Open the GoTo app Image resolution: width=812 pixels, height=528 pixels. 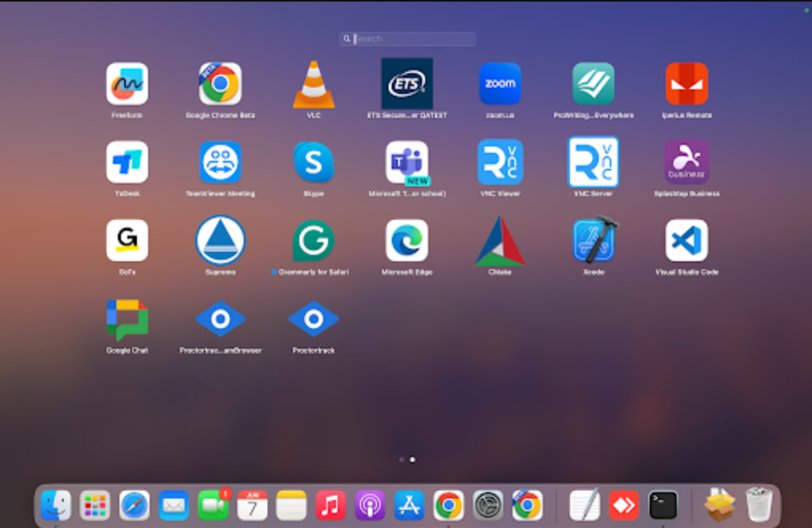click(127, 241)
